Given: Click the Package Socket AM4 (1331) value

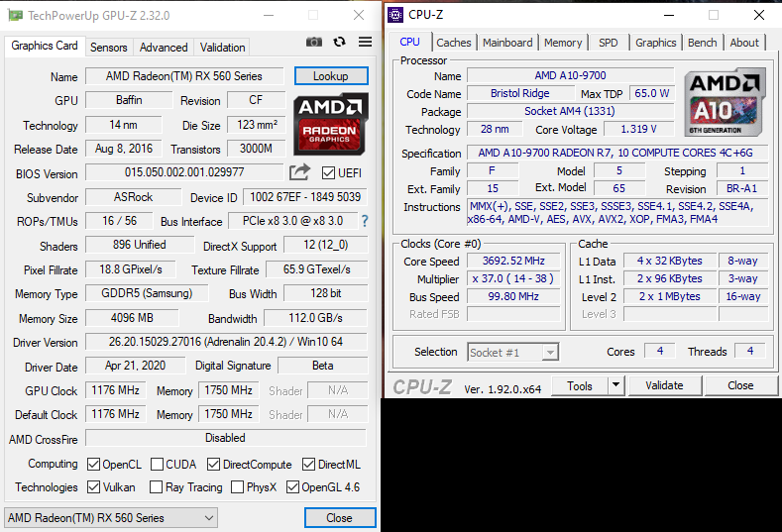Looking at the screenshot, I should (x=570, y=111).
